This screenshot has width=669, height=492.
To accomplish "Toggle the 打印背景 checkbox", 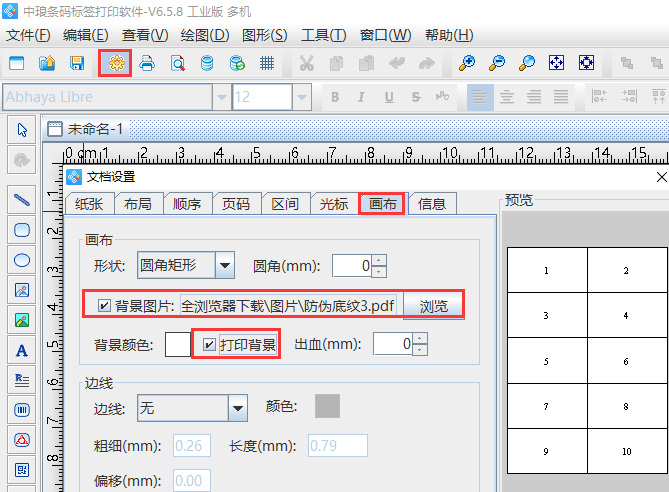I will point(208,345).
